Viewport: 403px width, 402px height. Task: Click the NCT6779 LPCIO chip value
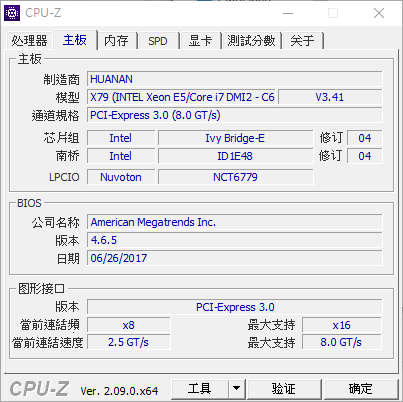(235, 177)
